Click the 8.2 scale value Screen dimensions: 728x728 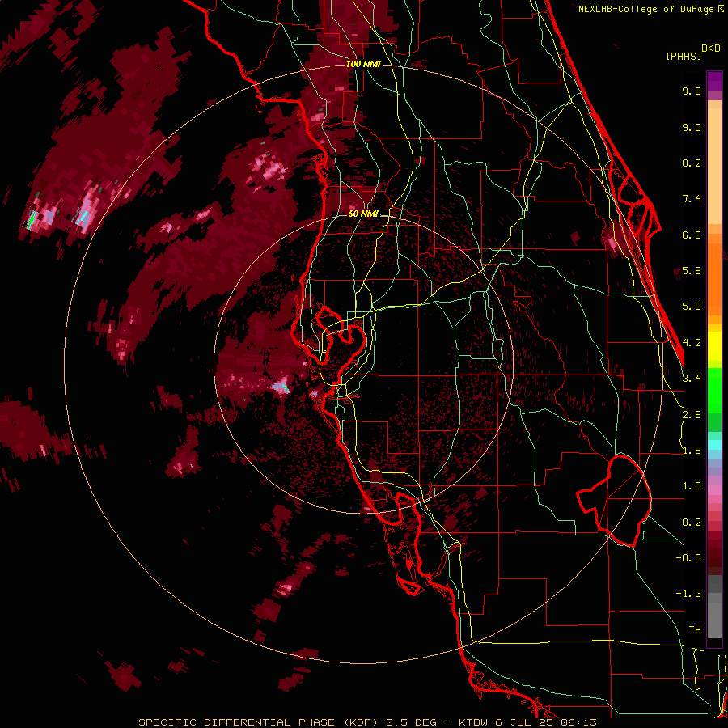tap(692, 163)
